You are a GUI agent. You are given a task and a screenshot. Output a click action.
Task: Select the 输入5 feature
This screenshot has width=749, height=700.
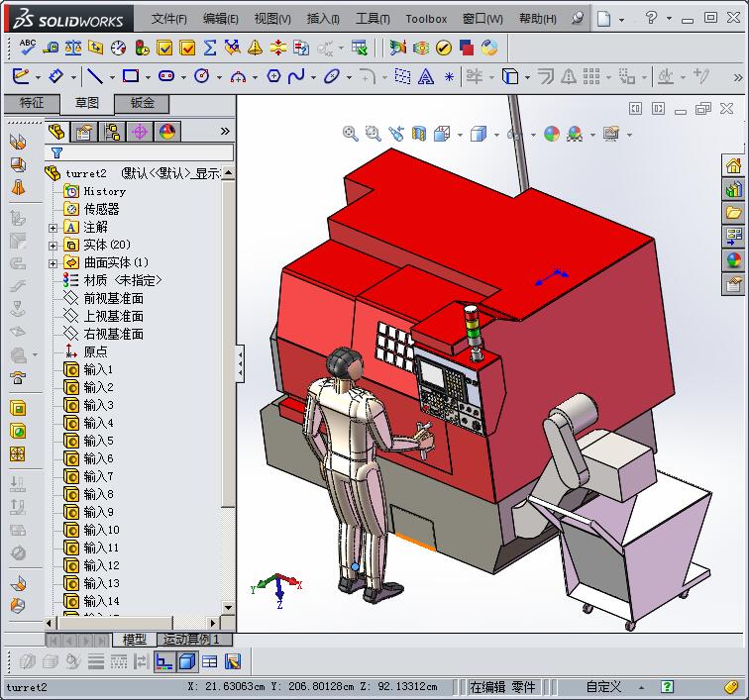click(98, 441)
